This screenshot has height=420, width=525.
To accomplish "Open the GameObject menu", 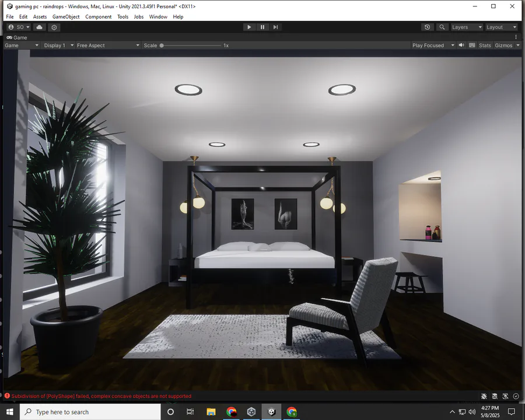I will pos(66,17).
